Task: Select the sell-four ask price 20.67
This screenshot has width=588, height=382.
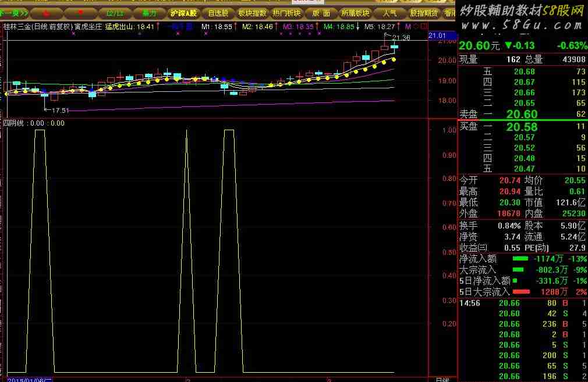Action: click(524, 82)
